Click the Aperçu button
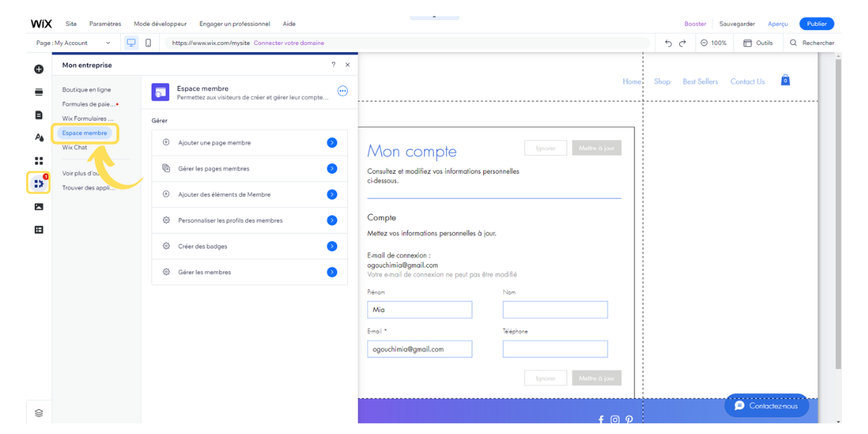868x434 pixels. pyautogui.click(x=778, y=24)
